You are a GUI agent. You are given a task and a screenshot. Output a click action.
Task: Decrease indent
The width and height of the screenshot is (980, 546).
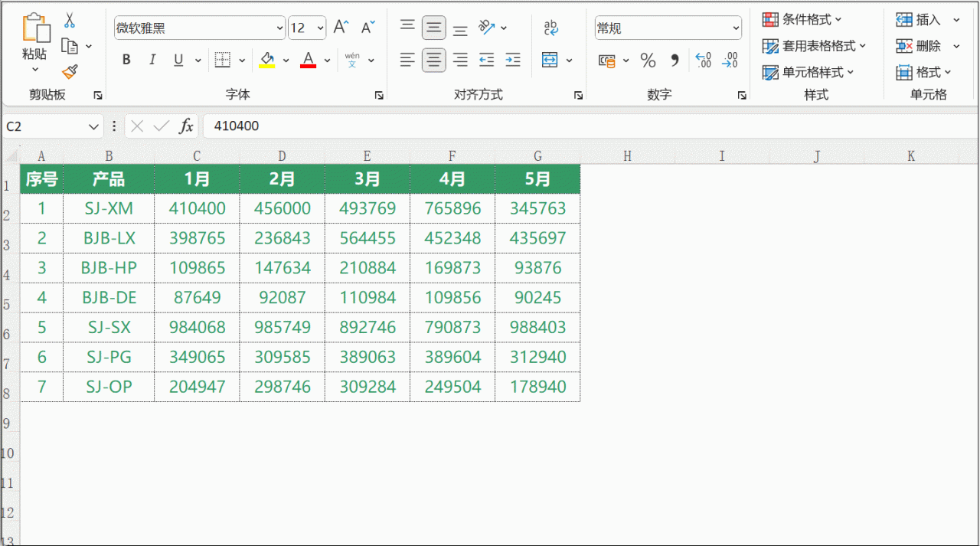(486, 60)
